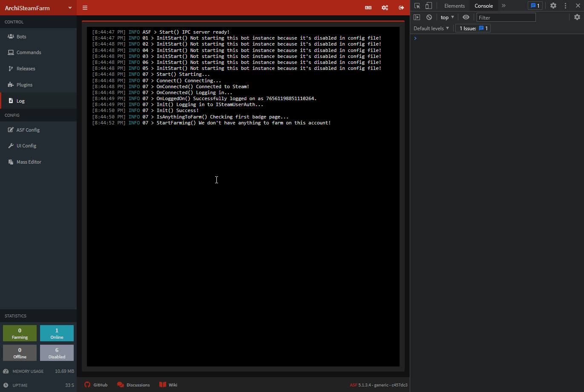Toggle the device emulation toolbar
The image size is (584, 392).
[x=429, y=5]
